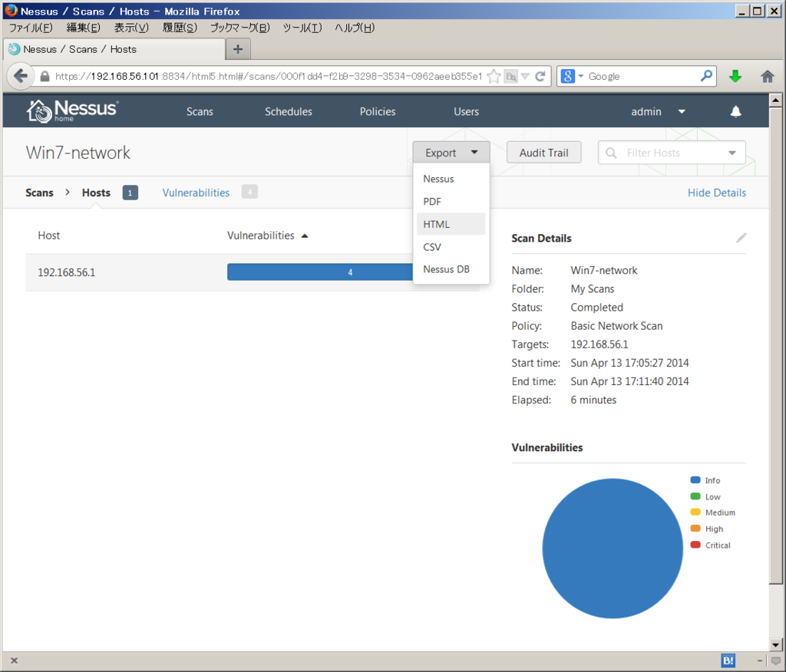Open Users in top navigation
786x672 pixels.
click(x=466, y=111)
